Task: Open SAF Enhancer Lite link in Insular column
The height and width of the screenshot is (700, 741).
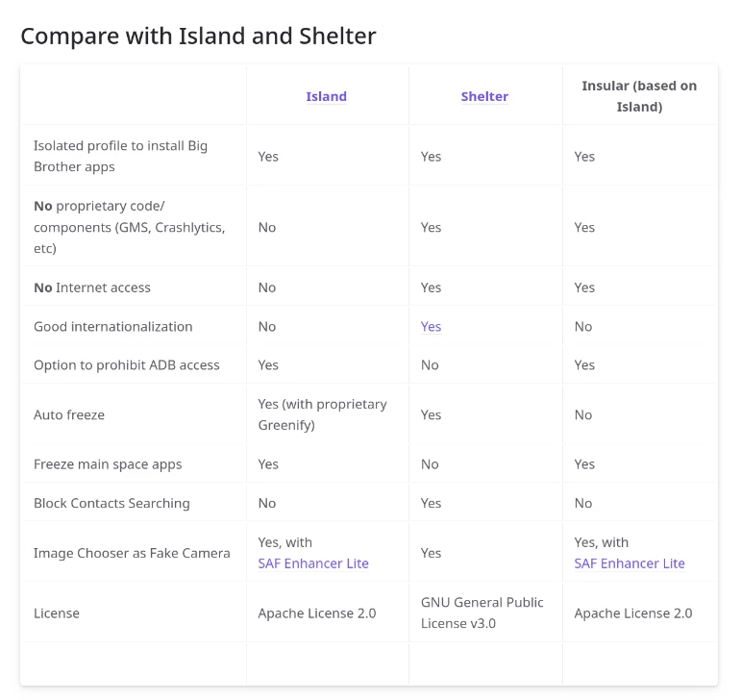Action: [x=630, y=563]
